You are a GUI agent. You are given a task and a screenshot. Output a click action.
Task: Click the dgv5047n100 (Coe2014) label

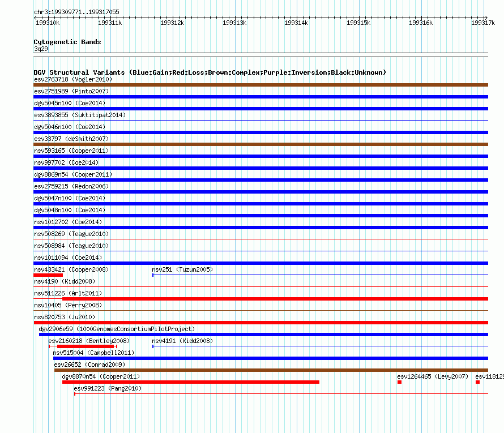pos(70,198)
